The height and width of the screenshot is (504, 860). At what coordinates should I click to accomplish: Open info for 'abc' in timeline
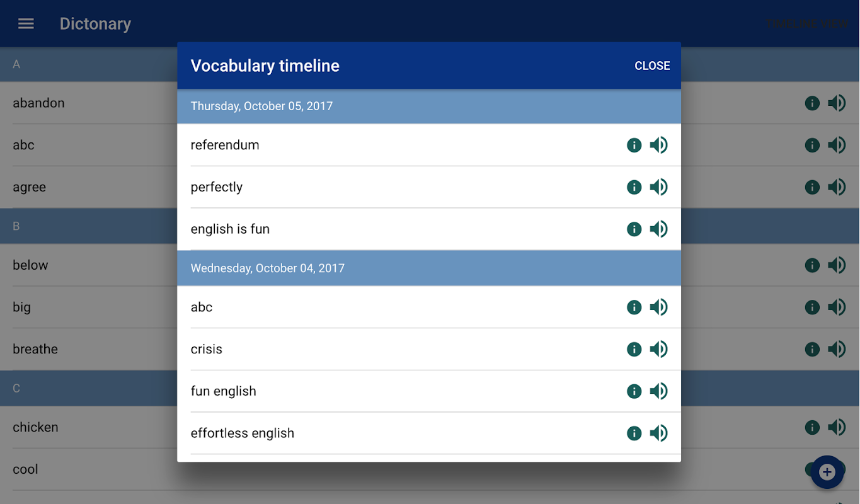[634, 307]
